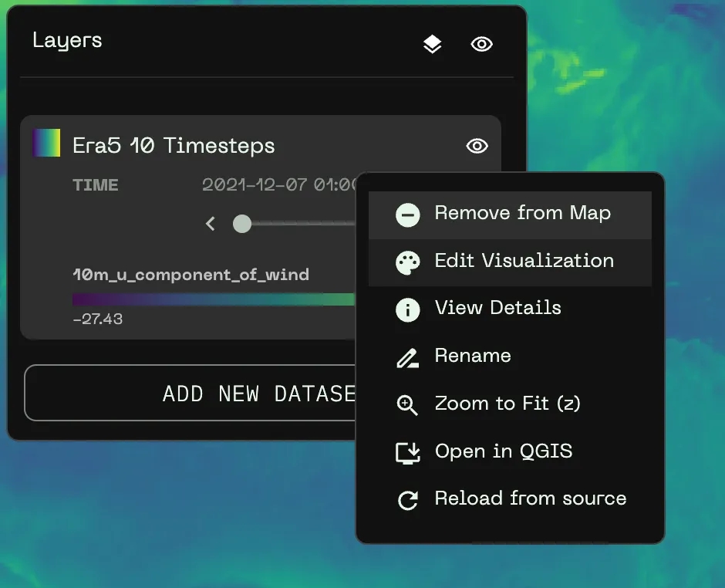
Task: Click the magnifier icon for Zoom to Fit
Action: coord(407,405)
